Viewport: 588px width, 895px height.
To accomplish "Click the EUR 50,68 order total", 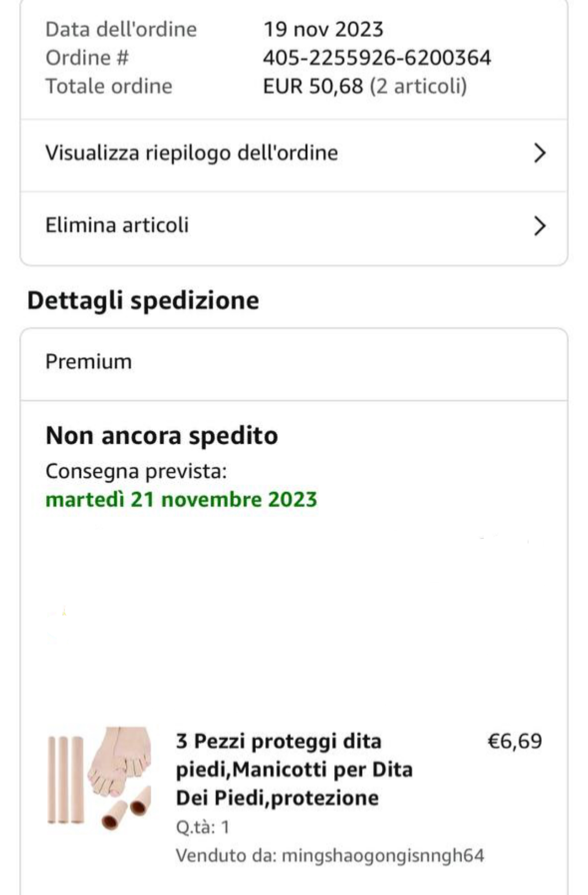I will 313,86.
